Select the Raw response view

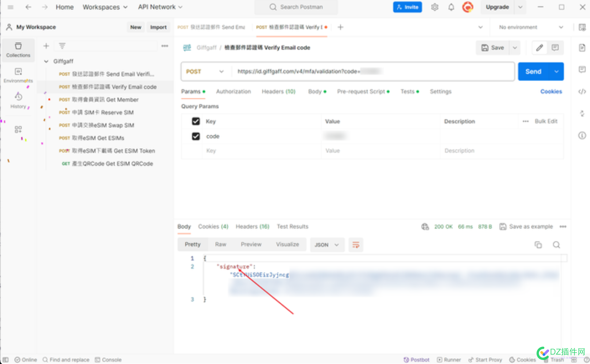(x=220, y=244)
